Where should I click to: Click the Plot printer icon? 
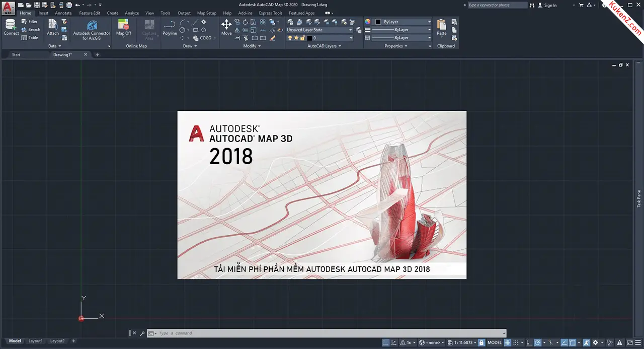click(x=69, y=5)
